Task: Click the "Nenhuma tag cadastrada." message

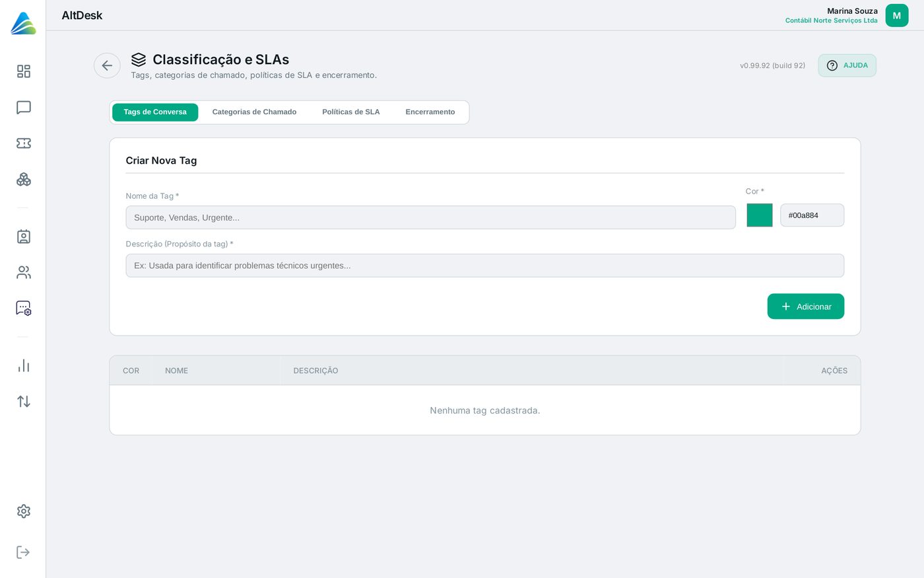Action: point(485,410)
